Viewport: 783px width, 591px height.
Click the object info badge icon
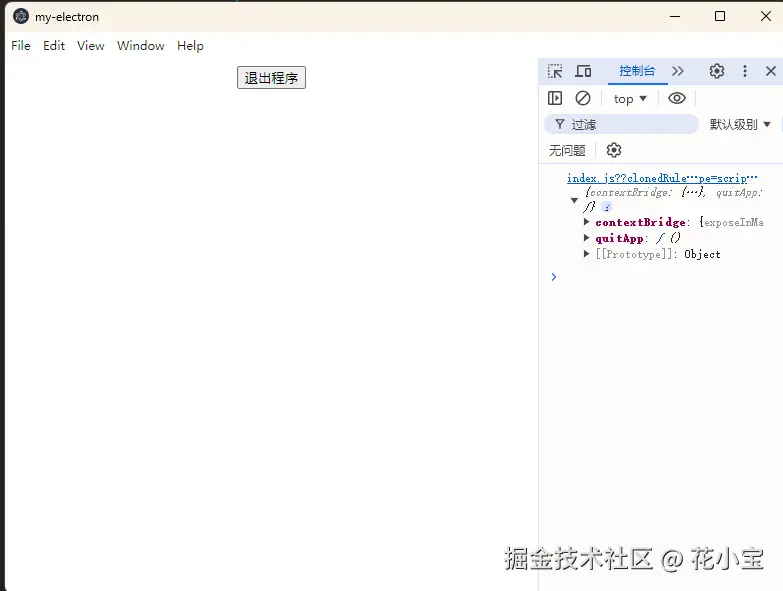(x=606, y=207)
